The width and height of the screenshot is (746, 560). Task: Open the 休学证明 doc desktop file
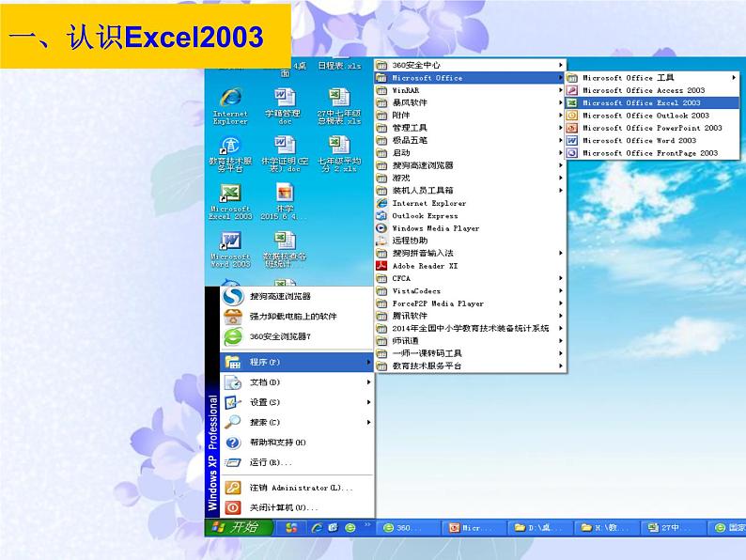pyautogui.click(x=285, y=154)
